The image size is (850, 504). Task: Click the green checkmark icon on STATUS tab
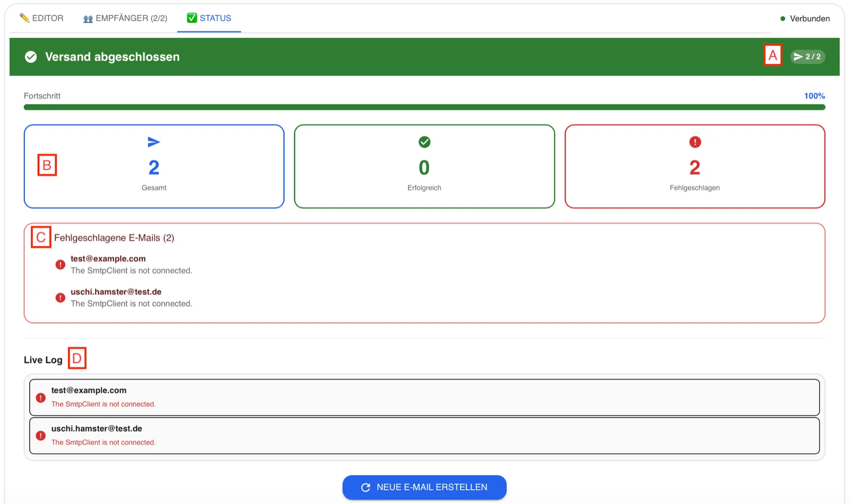point(192,18)
